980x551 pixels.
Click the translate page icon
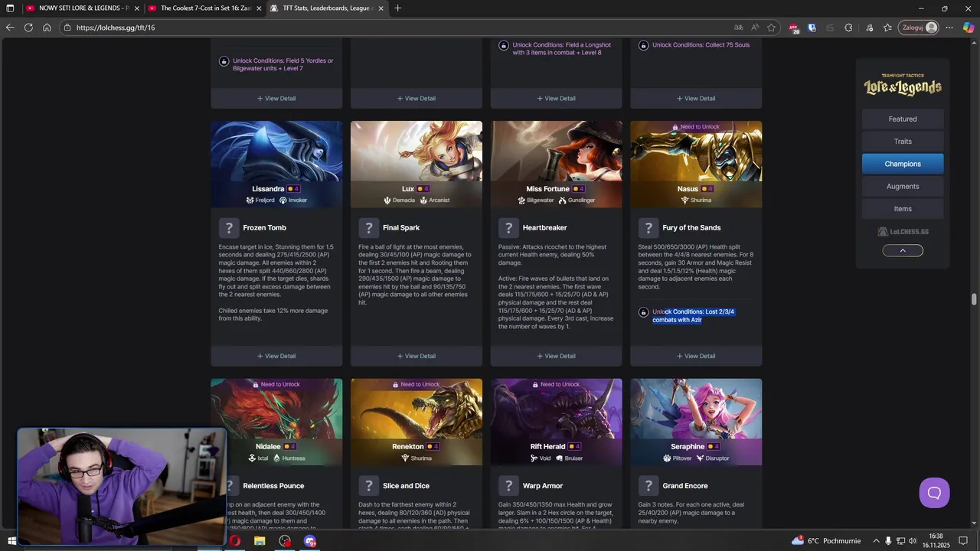[738, 28]
